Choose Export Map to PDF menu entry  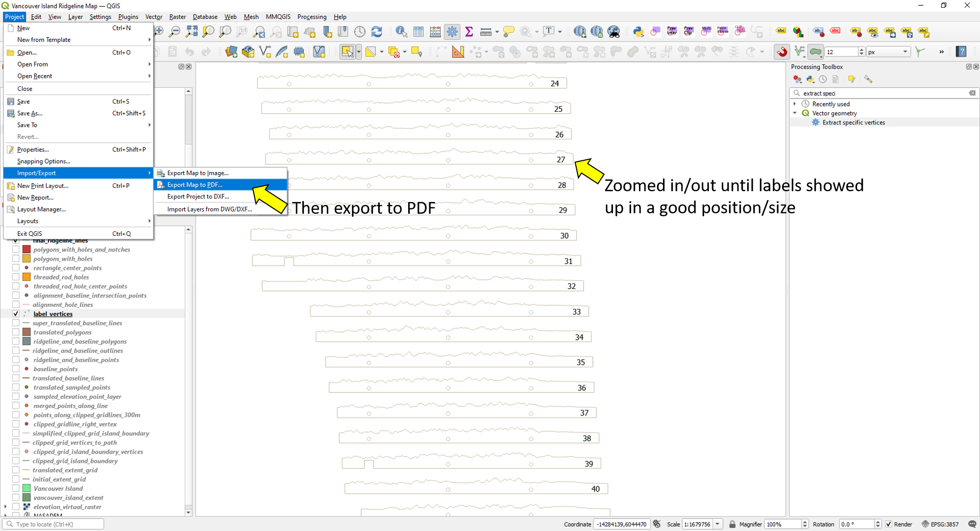pyautogui.click(x=195, y=185)
